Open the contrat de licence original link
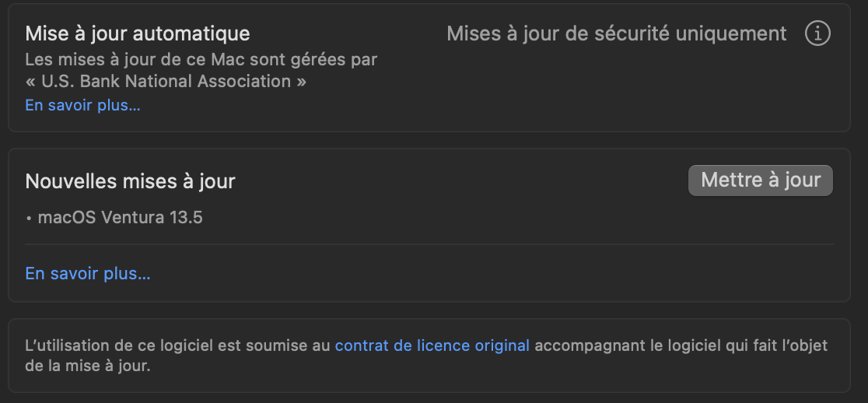Screen dimensions: 868x403 (432, 345)
